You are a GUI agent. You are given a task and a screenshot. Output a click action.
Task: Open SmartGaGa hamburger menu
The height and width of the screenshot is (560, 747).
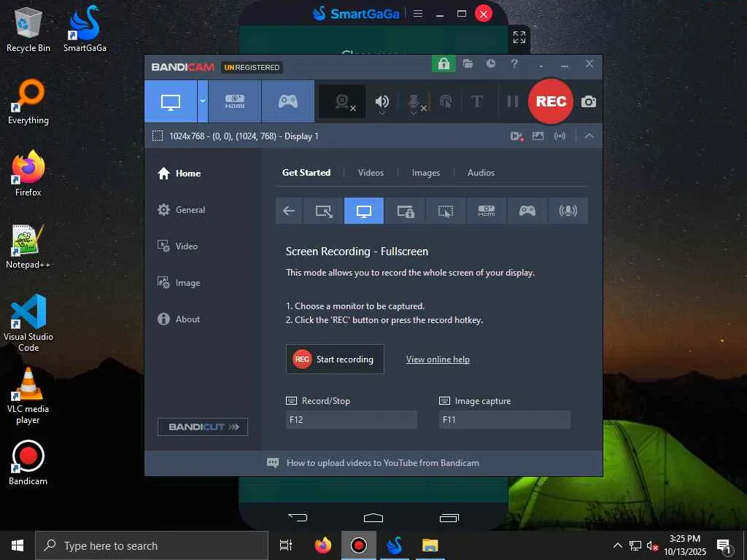point(418,14)
